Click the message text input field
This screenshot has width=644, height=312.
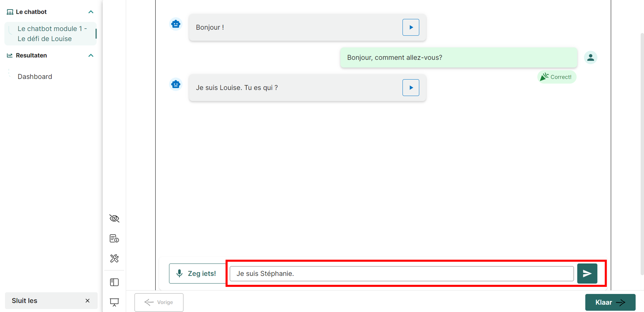point(401,274)
